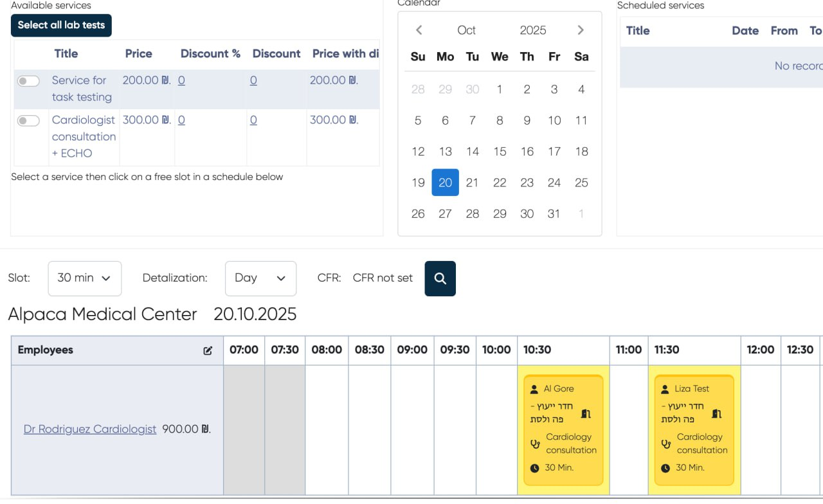
Task: Sort scheduled services by Title column
Action: click(638, 30)
